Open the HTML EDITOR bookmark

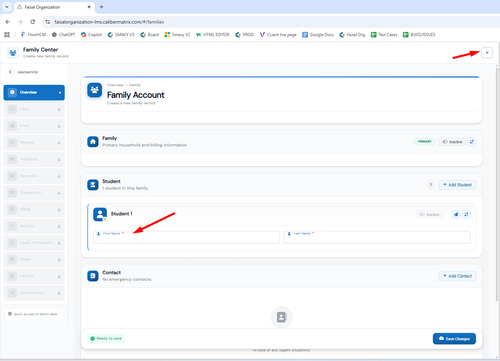pos(213,34)
